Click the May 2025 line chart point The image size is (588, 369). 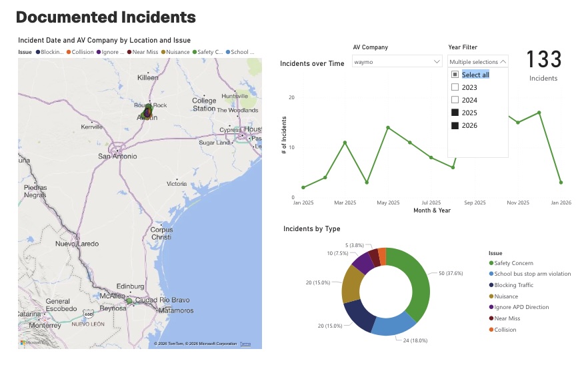388,127
